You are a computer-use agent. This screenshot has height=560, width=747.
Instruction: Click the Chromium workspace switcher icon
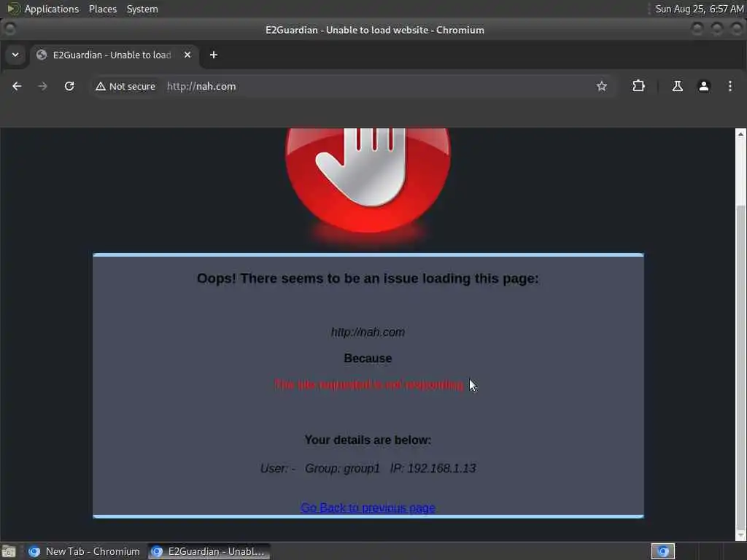(x=663, y=551)
